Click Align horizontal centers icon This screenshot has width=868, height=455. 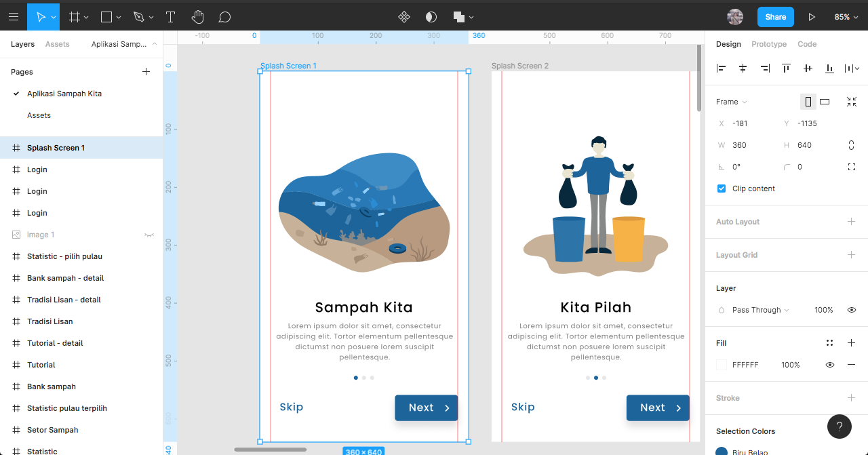(743, 68)
